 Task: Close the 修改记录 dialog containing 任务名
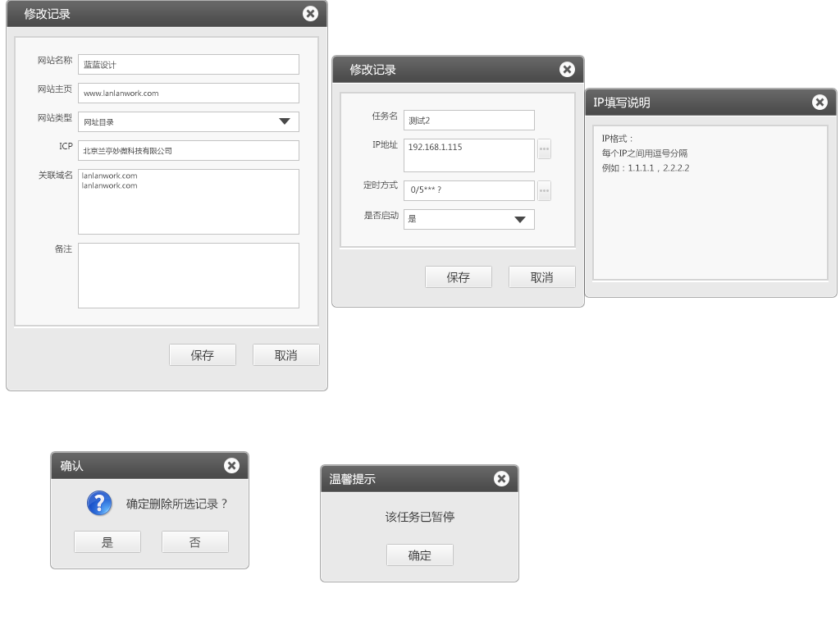tap(567, 69)
